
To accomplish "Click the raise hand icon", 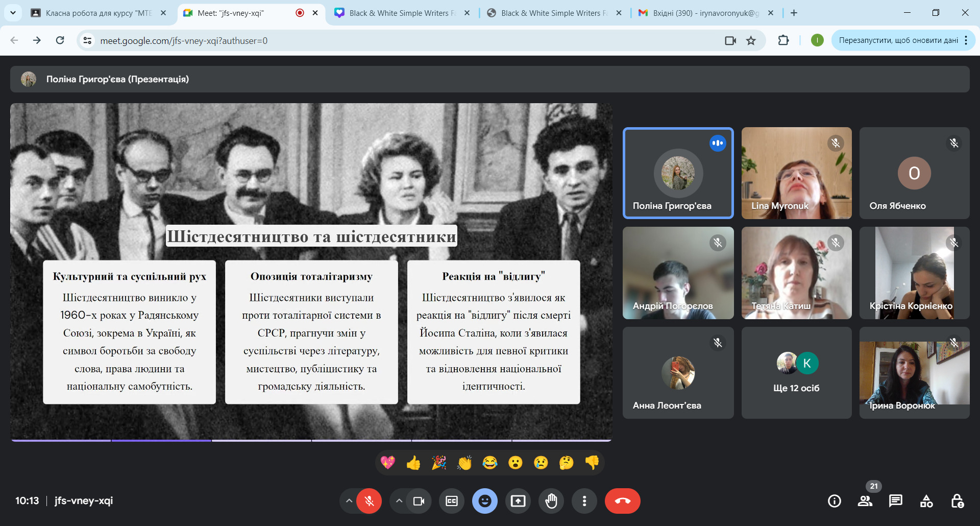I will point(551,501).
